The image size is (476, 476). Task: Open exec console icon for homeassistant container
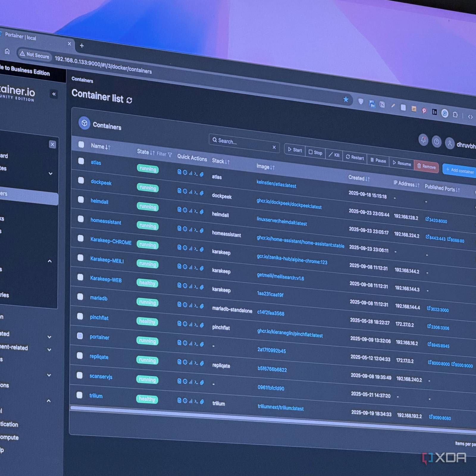coord(196,230)
